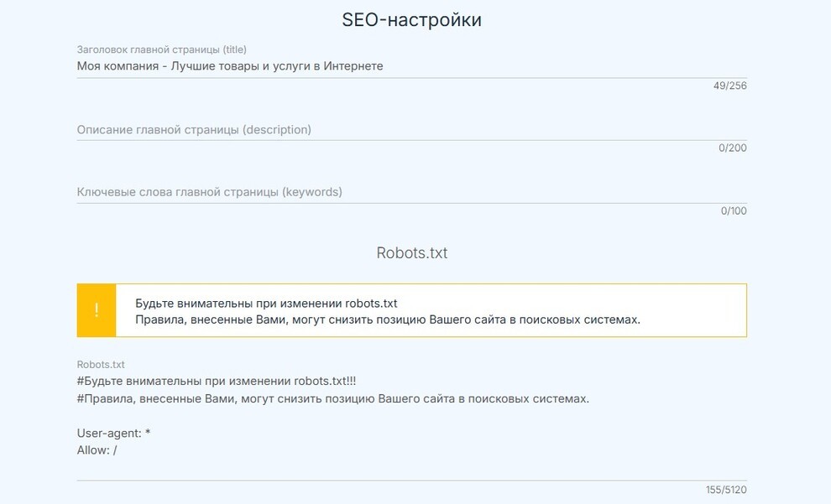The width and height of the screenshot is (831, 504).
Task: Click the 0/100 character counter
Action: pos(734,210)
